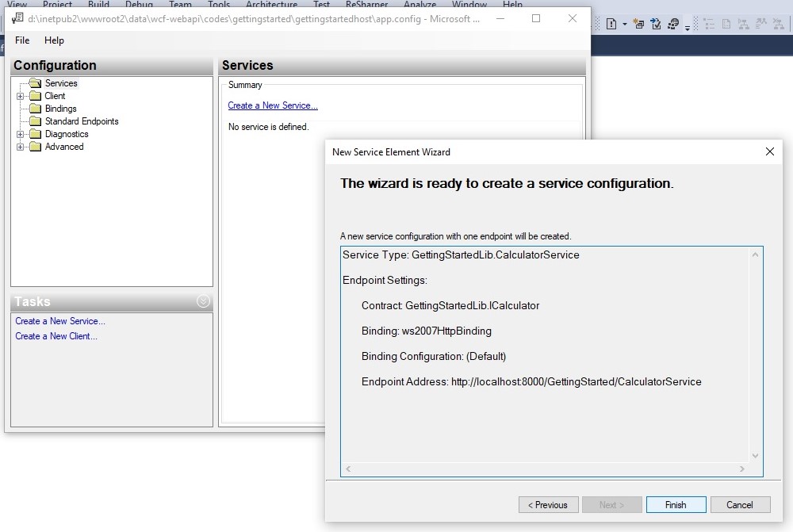Viewport: 793px width, 532px height.
Task: Expand the Client tree node
Action: [x=21, y=96]
